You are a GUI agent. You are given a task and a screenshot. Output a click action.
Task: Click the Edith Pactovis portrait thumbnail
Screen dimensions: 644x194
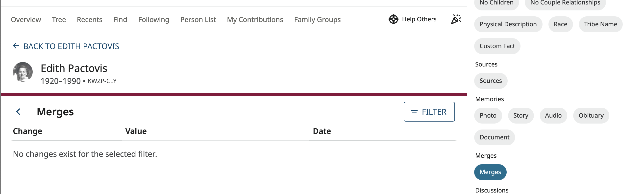[23, 72]
